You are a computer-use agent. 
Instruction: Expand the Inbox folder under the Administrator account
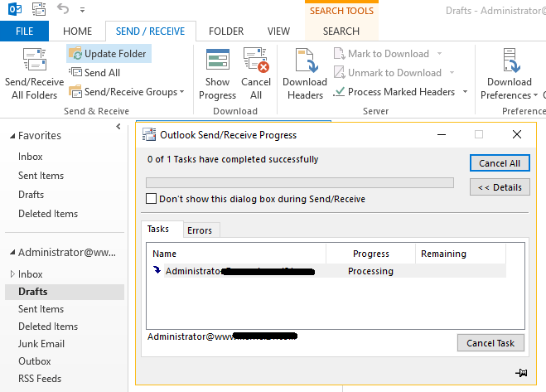click(12, 273)
